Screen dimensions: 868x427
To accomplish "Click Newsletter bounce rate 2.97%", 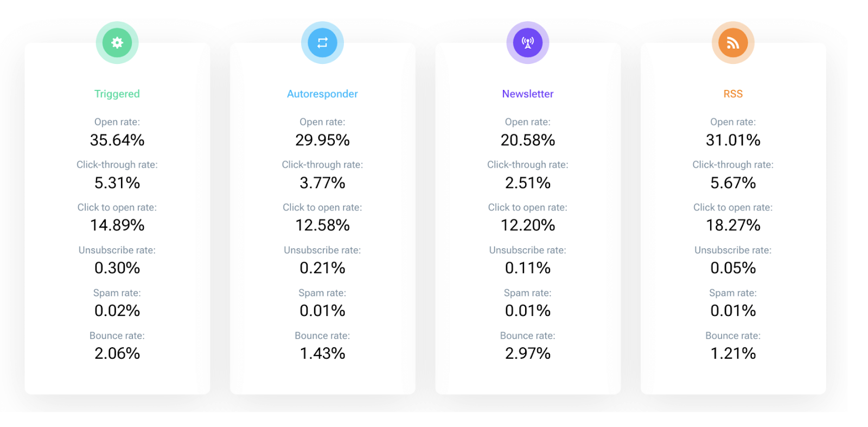I will coord(528,353).
